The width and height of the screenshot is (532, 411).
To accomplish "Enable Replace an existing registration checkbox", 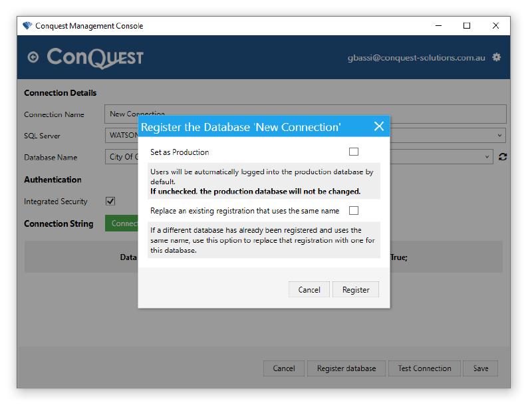I will 354,210.
